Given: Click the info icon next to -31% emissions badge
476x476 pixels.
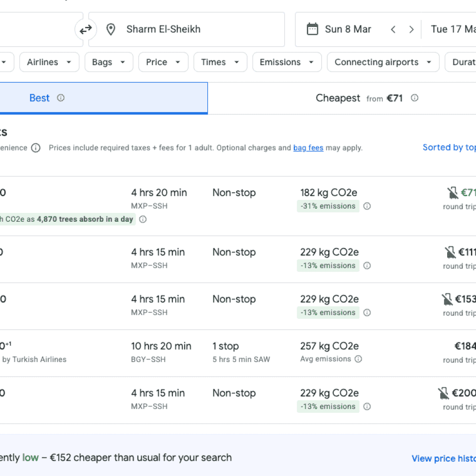Looking at the screenshot, I should pyautogui.click(x=367, y=206).
